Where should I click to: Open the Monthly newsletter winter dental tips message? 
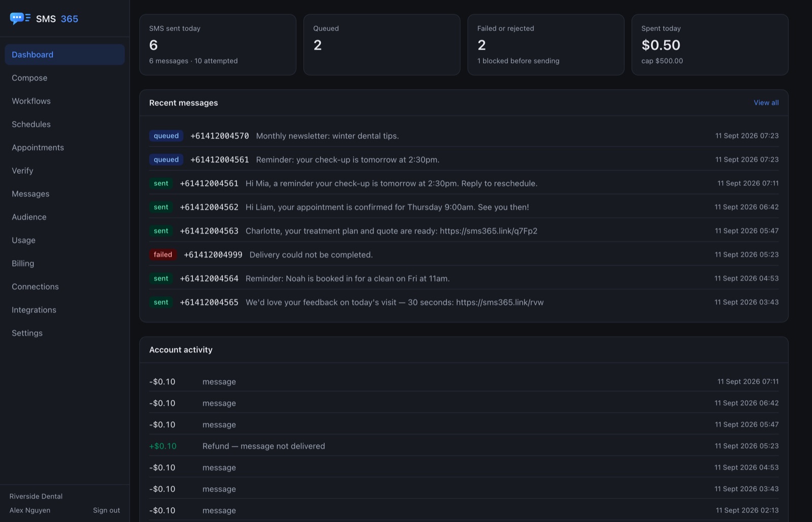pyautogui.click(x=327, y=136)
